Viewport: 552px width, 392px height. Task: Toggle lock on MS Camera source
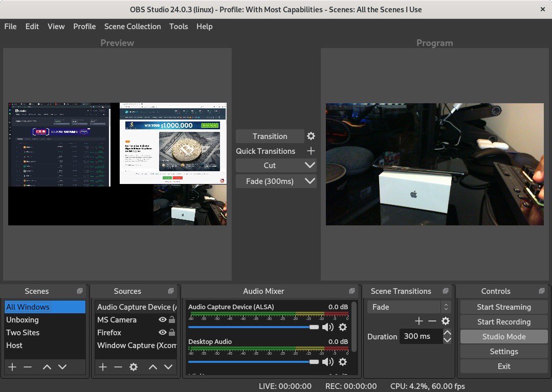click(172, 319)
